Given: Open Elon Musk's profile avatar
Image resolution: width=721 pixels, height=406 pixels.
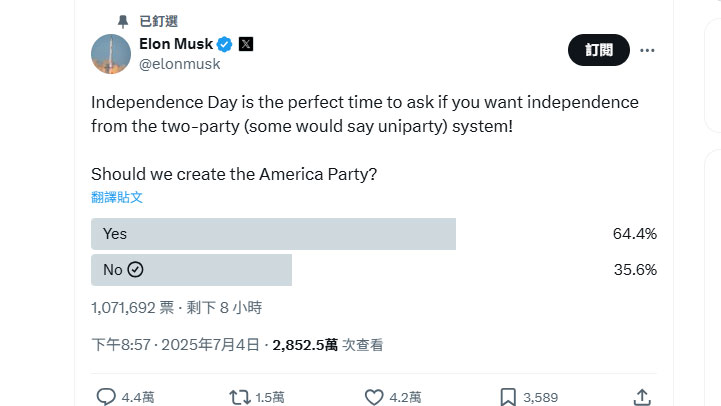Looking at the screenshot, I should pyautogui.click(x=111, y=54).
